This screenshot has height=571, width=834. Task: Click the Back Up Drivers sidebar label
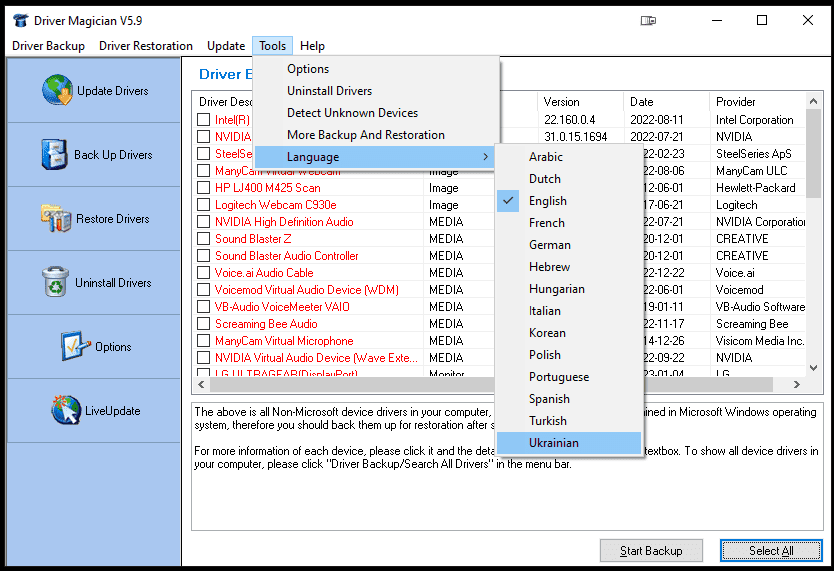tap(113, 155)
